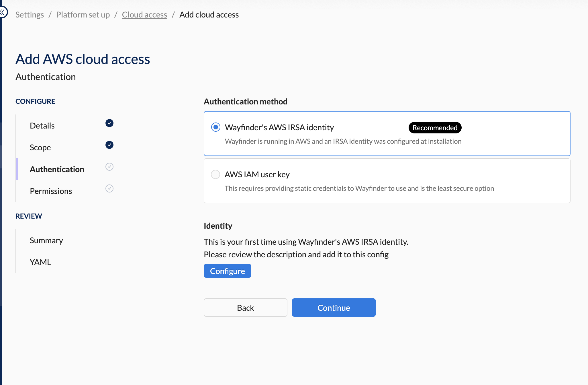Click the Scope step completed checkmark icon
The height and width of the screenshot is (385, 588).
109,145
